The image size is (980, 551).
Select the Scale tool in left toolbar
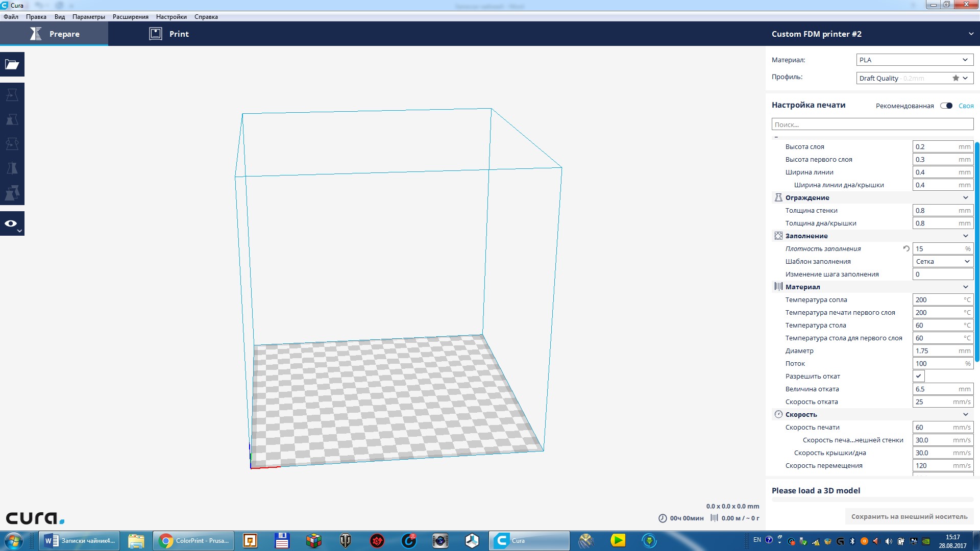pos(12,119)
